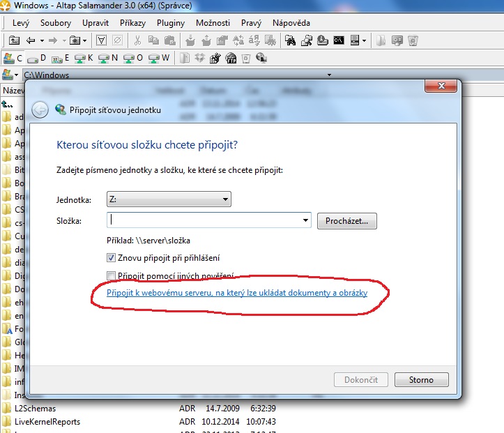Open the command shell icon
504x433 pixels.
click(x=338, y=40)
